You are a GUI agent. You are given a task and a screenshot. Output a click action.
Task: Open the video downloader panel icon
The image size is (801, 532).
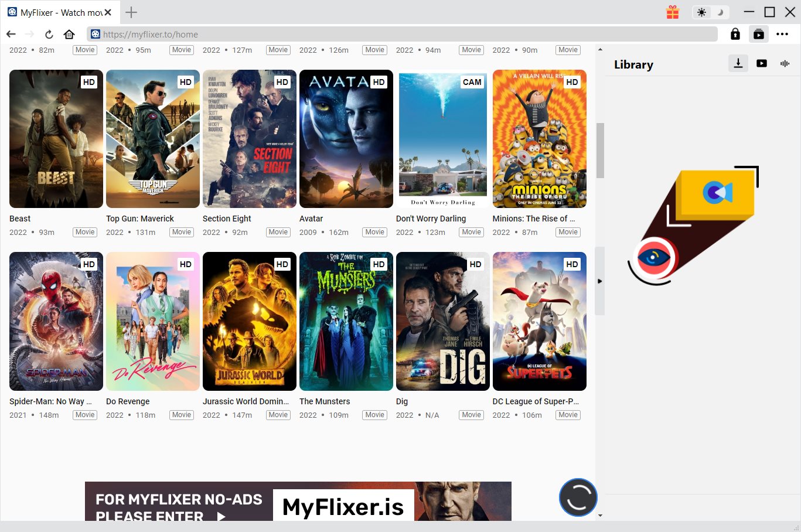[759, 33]
